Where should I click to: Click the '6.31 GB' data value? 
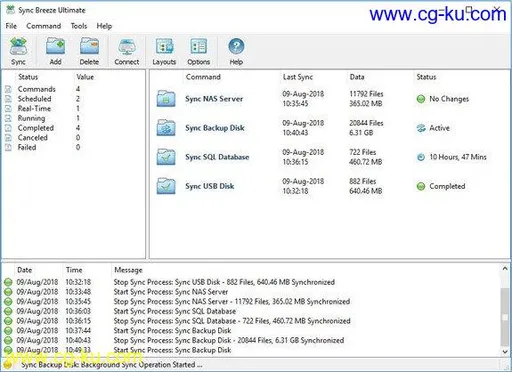click(x=361, y=133)
